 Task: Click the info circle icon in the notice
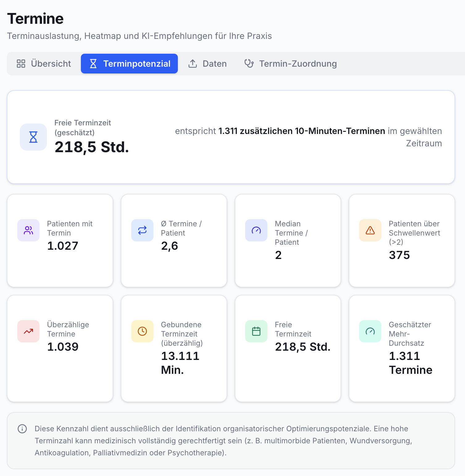[22, 429]
